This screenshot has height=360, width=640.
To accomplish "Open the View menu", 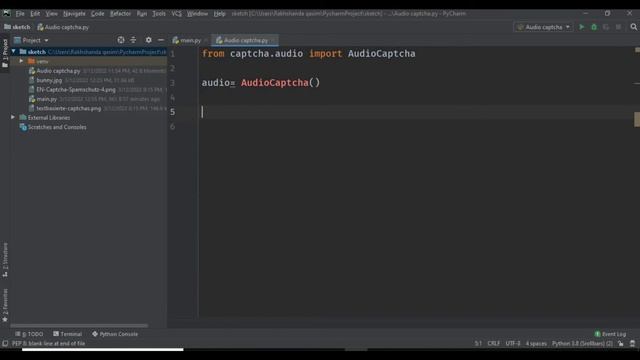I will click(51, 13).
